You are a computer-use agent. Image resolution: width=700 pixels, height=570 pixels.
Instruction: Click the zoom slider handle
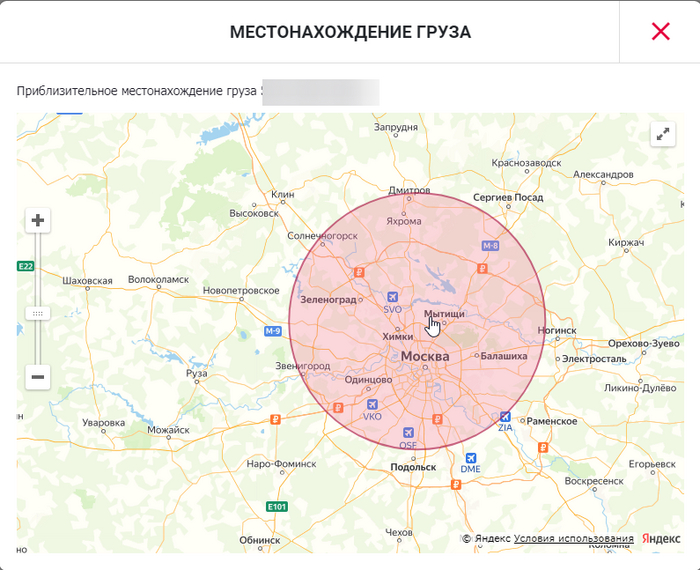pyautogui.click(x=38, y=313)
